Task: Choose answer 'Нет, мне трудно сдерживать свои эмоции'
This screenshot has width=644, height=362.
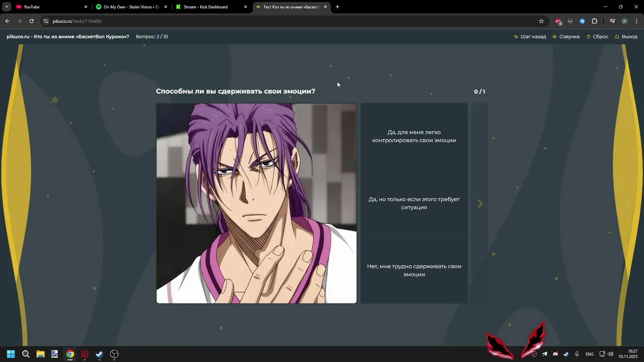Action: pyautogui.click(x=414, y=270)
